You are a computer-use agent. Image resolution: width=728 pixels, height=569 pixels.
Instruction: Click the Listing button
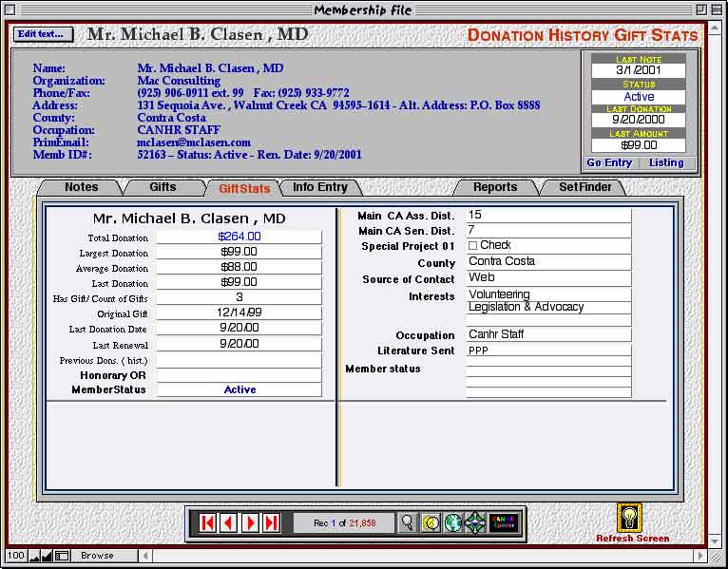pyautogui.click(x=666, y=162)
